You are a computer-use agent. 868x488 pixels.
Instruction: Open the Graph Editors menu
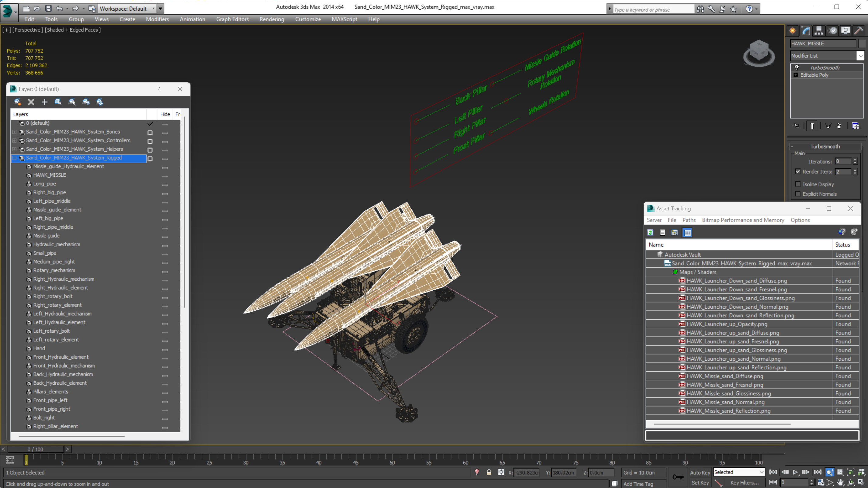pyautogui.click(x=232, y=19)
